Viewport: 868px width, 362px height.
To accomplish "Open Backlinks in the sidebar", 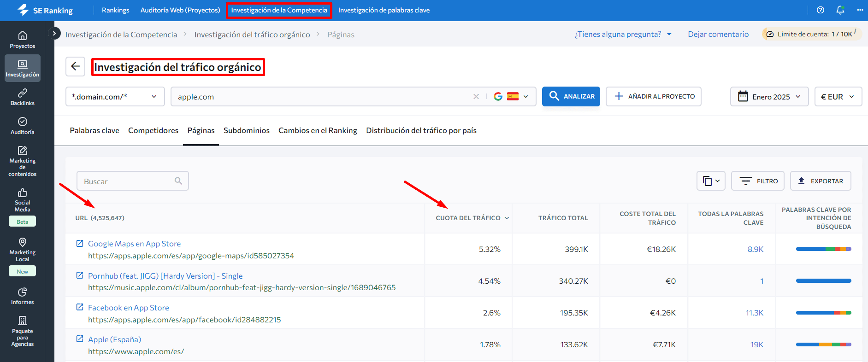I will (22, 97).
